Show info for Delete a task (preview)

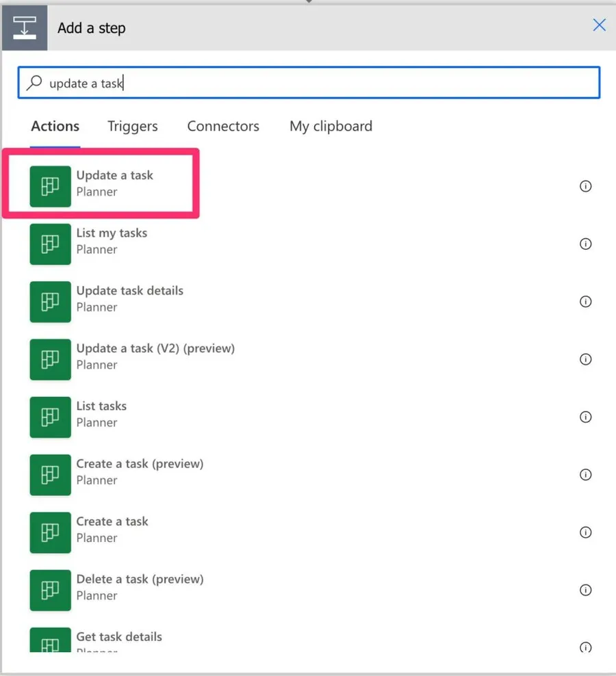[585, 590]
